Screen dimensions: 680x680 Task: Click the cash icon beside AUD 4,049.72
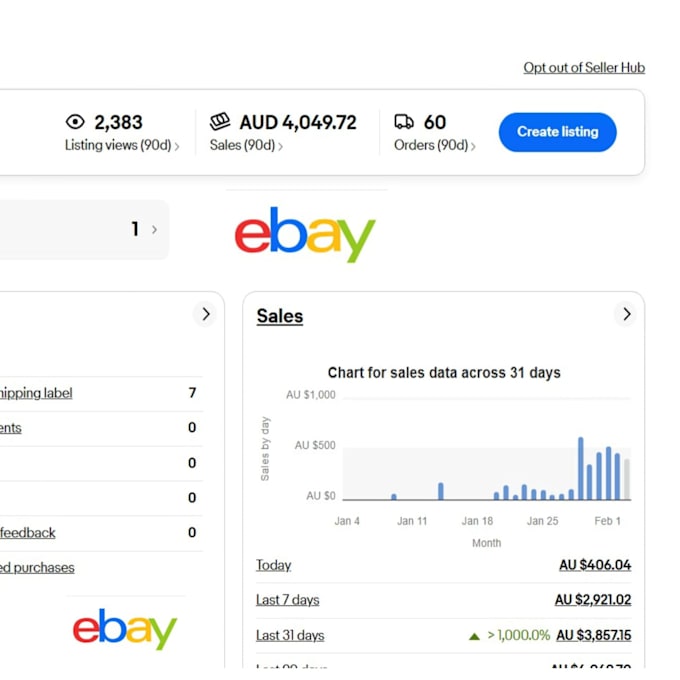coord(220,121)
